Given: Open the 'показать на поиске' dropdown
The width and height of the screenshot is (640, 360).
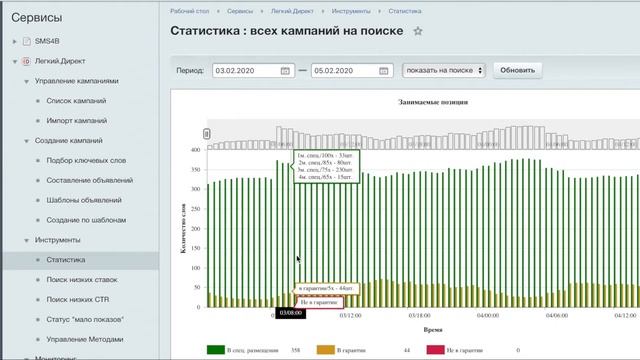Looking at the screenshot, I should 444,71.
